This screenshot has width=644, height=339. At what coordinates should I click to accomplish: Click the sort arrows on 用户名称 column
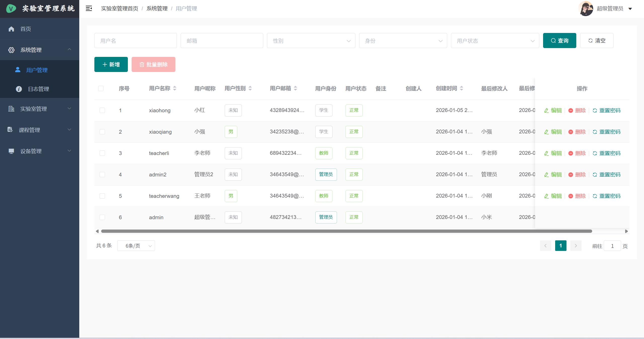click(175, 88)
